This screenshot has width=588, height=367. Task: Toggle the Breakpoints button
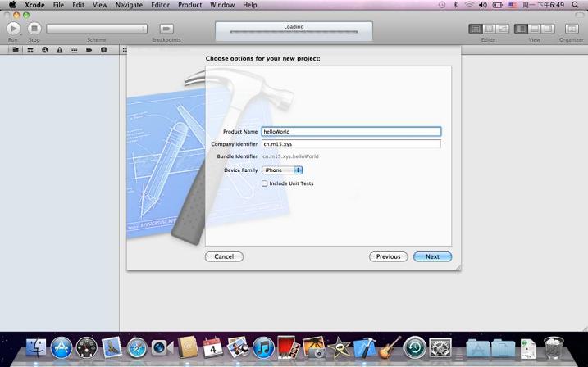pyautogui.click(x=166, y=29)
